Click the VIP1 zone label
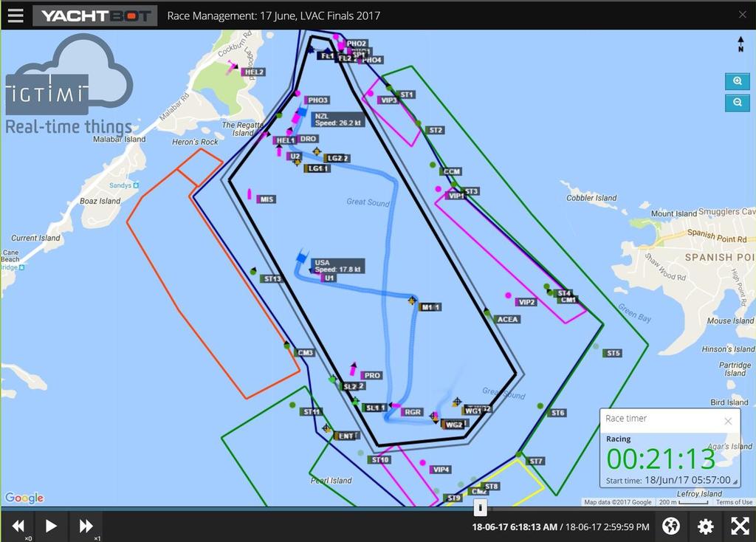 456,196
